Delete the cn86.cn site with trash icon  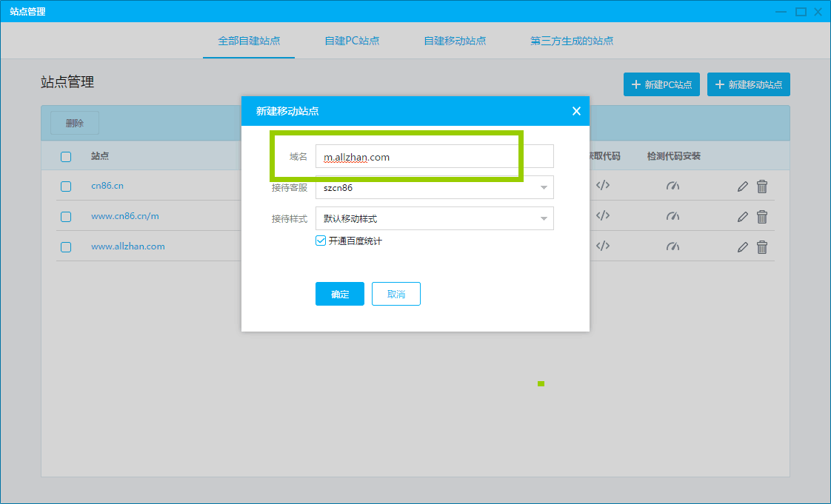762,187
